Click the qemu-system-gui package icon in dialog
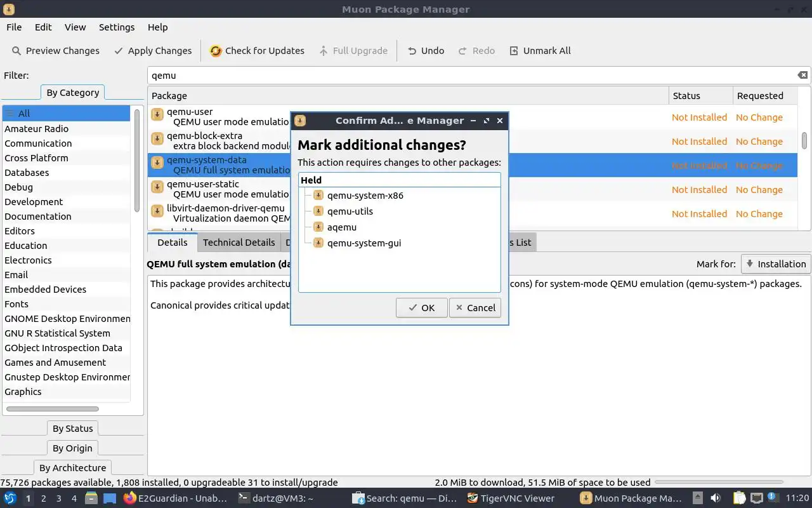 (x=318, y=243)
